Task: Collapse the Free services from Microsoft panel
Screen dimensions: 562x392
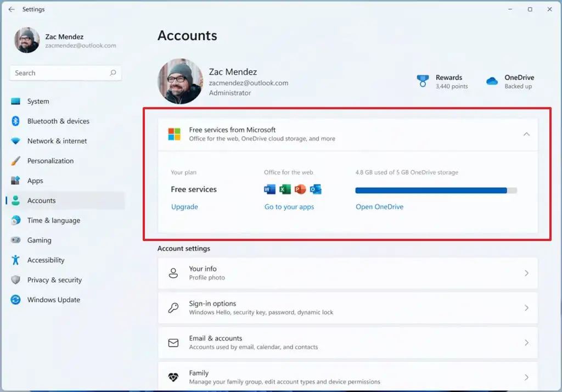Action: (x=526, y=134)
